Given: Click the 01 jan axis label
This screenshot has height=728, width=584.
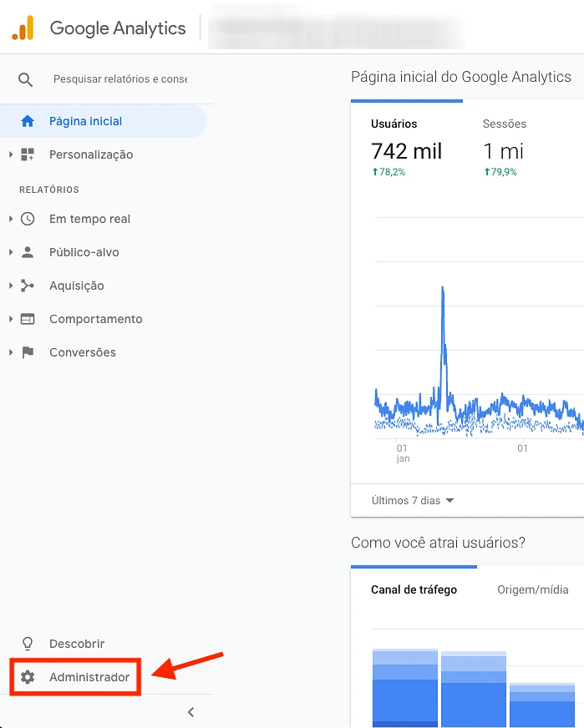Looking at the screenshot, I should pos(403,453).
